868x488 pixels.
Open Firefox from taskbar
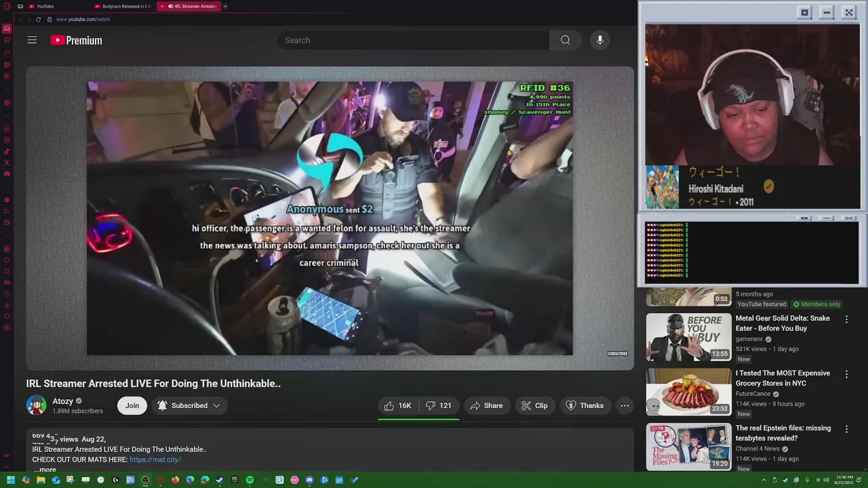coord(175,480)
